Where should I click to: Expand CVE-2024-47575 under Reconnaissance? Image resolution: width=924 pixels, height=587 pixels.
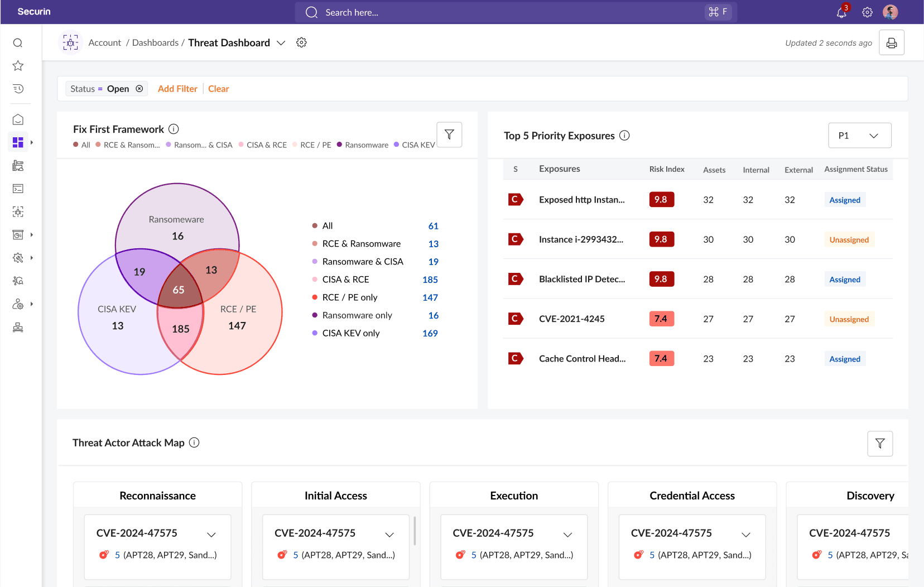(211, 534)
